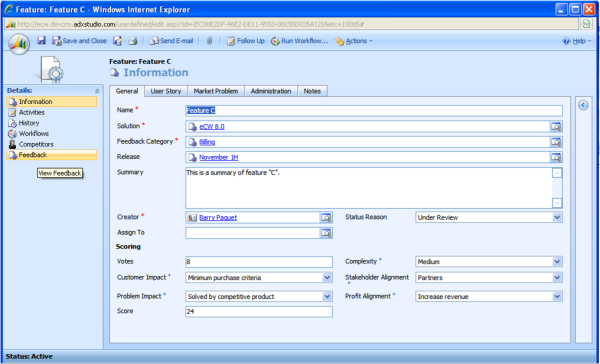Open the Profit Alignment dropdown
Image resolution: width=600 pixels, height=364 pixels.
tap(489, 296)
